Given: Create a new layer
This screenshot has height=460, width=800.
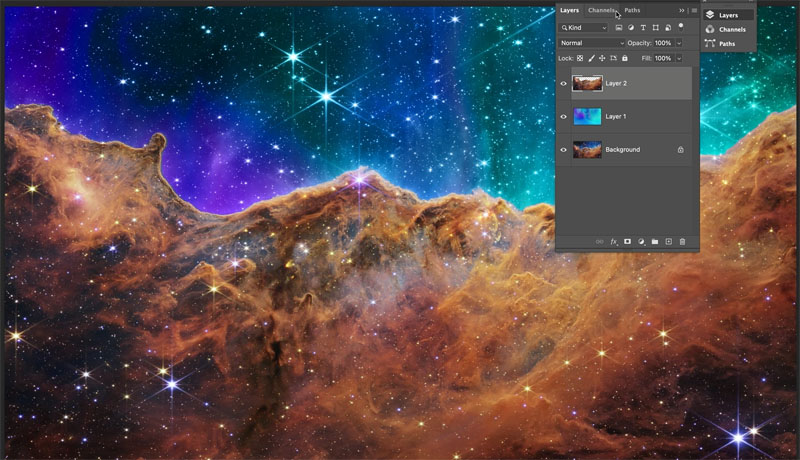Looking at the screenshot, I should click(668, 242).
